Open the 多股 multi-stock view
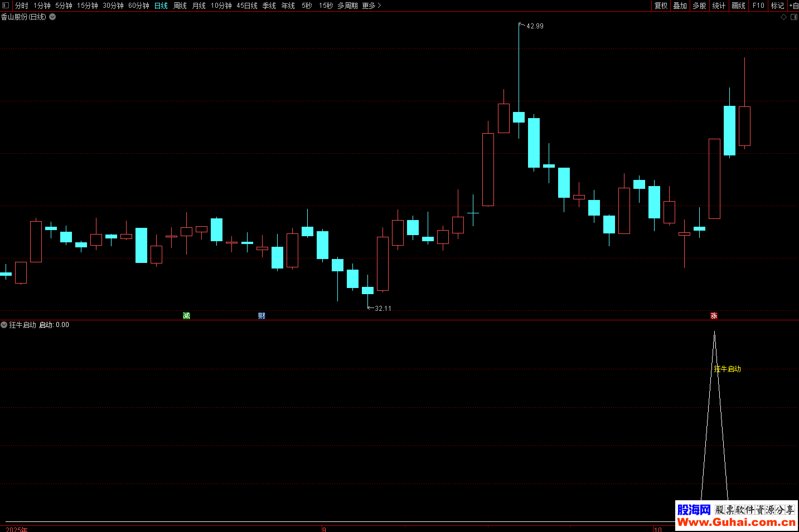This screenshot has height=532, width=799. coord(699,6)
